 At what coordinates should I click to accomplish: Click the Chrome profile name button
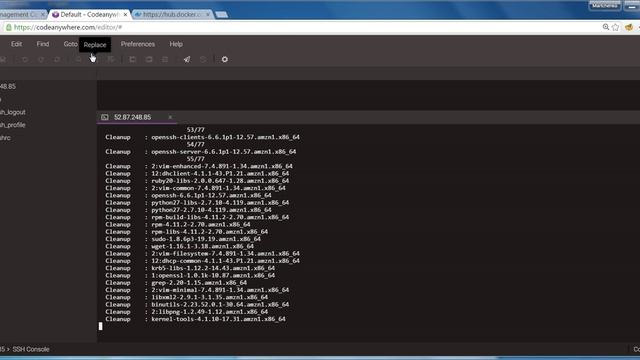click(x=604, y=6)
